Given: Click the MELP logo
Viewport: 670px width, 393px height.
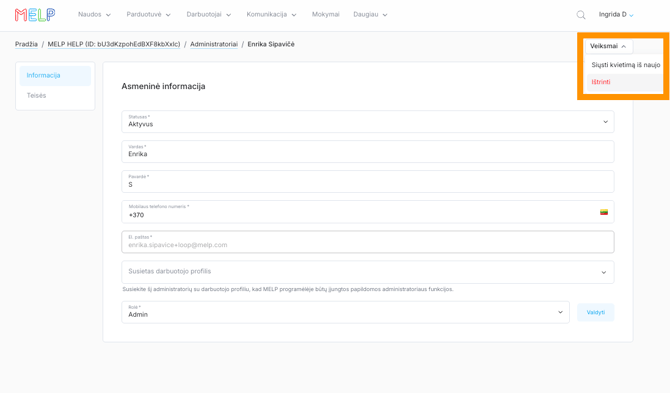Looking at the screenshot, I should pyautogui.click(x=35, y=15).
